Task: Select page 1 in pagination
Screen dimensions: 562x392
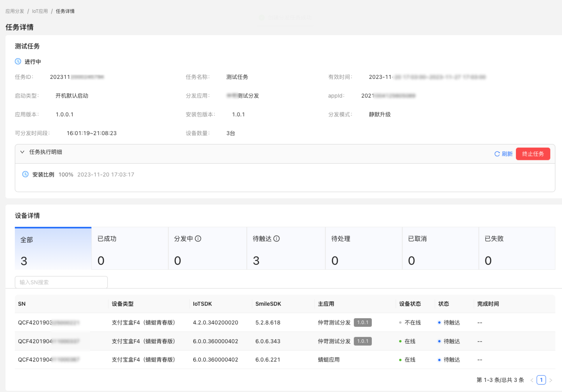Action: [541, 380]
